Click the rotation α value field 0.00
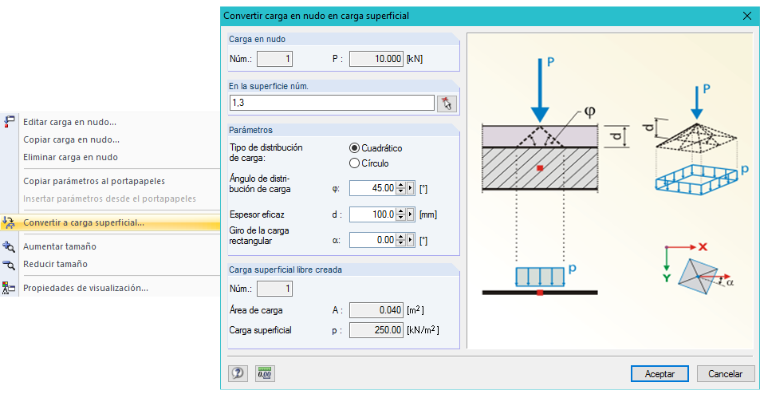 tap(372, 240)
